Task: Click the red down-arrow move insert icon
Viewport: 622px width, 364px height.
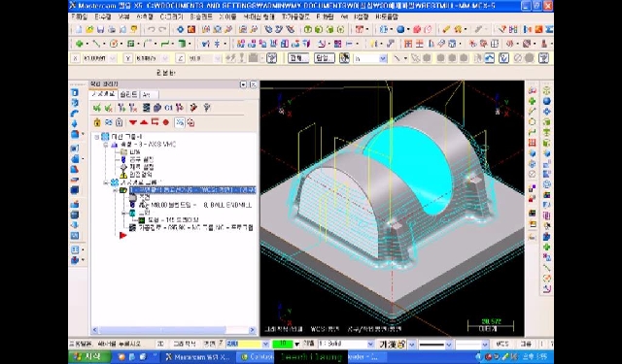Action: coord(133,122)
